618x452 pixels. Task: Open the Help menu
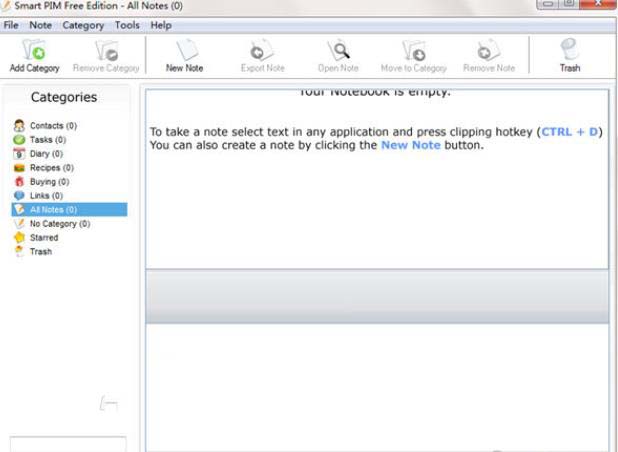pyautogui.click(x=161, y=25)
